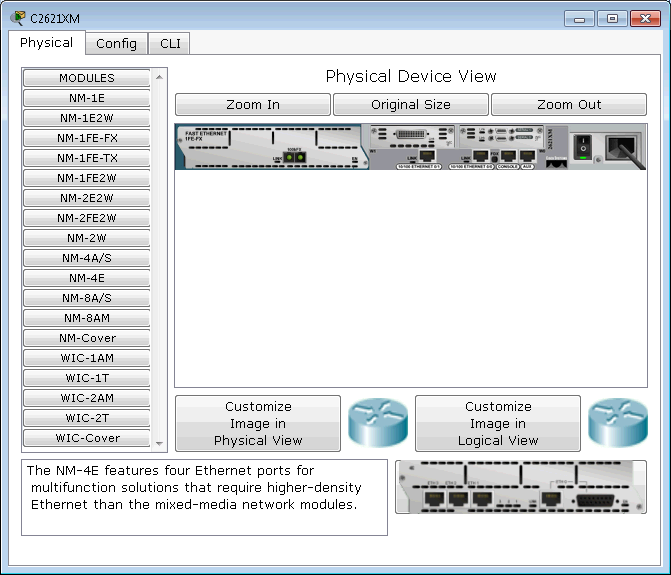Click the power cord socket on router

click(622, 147)
